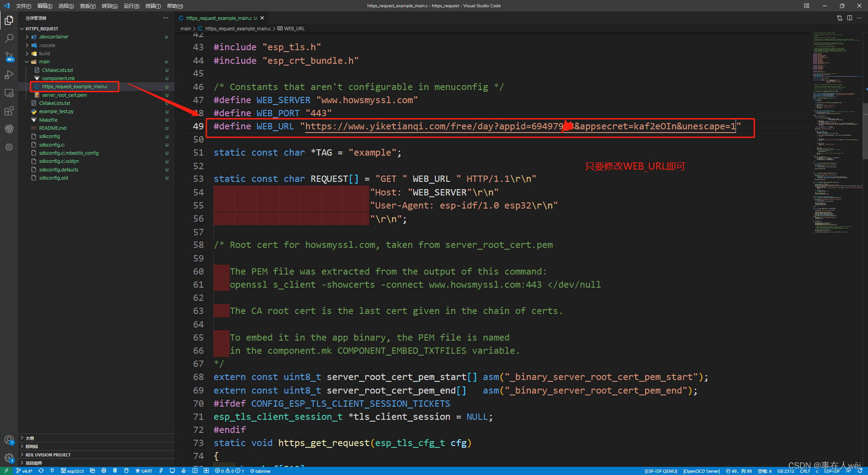Click ESP-IDF QEMU status bar item
Screen dimensions: 868x475
661,471
